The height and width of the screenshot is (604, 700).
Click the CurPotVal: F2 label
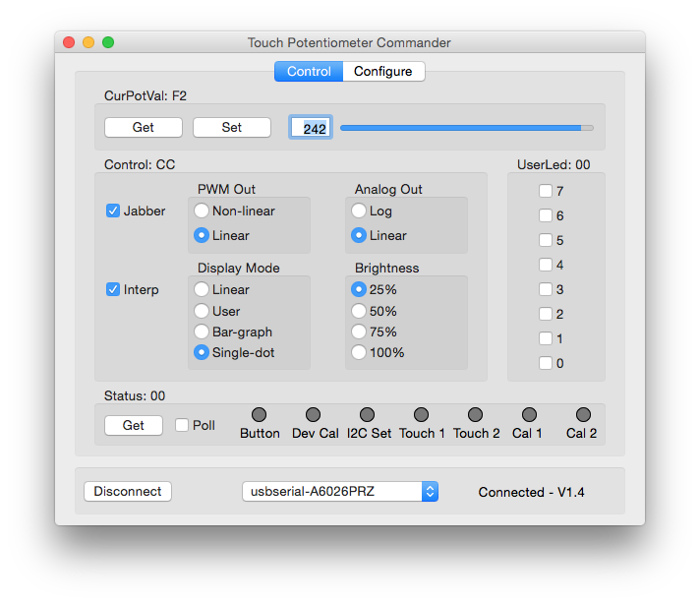click(x=146, y=96)
